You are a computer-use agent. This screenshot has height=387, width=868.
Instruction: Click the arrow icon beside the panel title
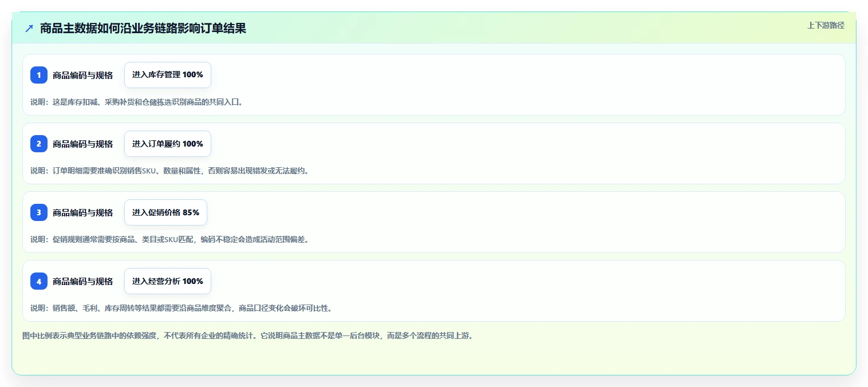click(29, 28)
